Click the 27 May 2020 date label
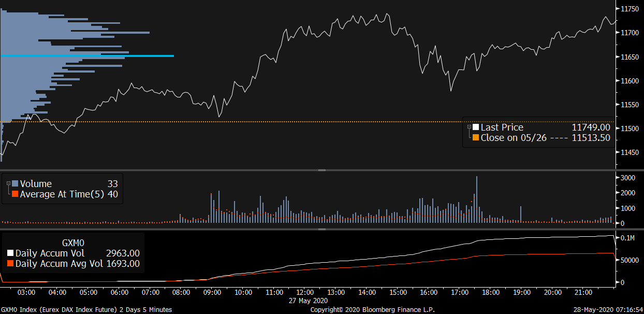The width and height of the screenshot is (644, 314). click(309, 301)
